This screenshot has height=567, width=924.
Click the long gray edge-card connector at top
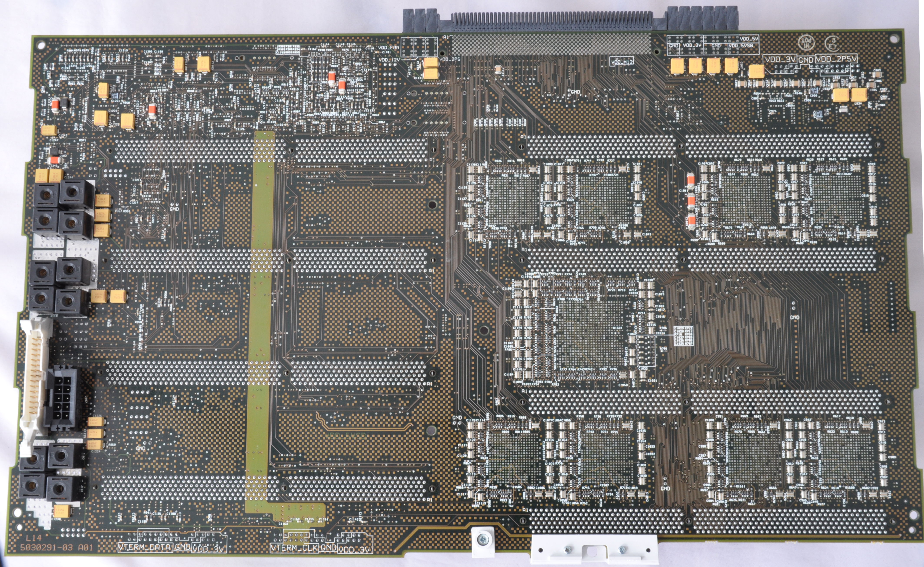coord(552,22)
